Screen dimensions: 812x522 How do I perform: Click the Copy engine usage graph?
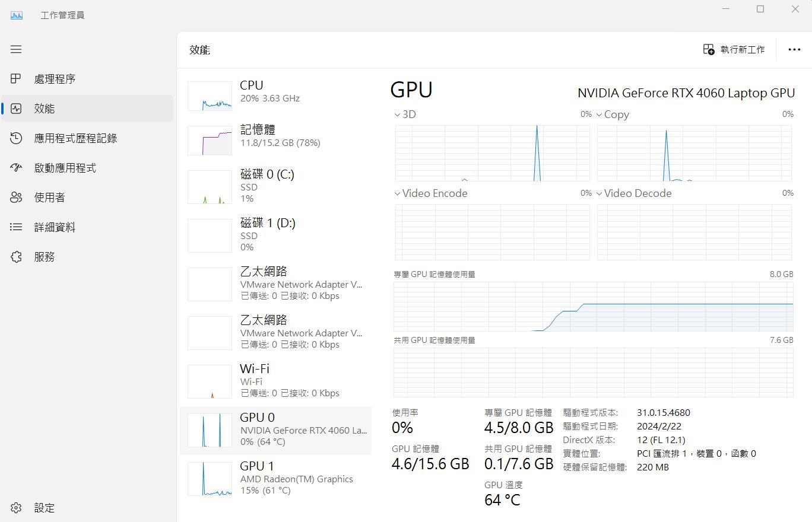[x=694, y=153]
